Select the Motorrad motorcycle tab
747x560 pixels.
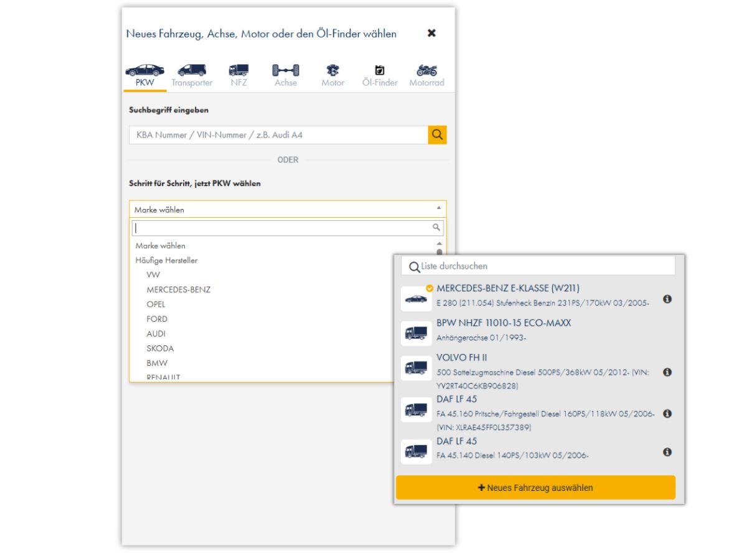coord(427,76)
